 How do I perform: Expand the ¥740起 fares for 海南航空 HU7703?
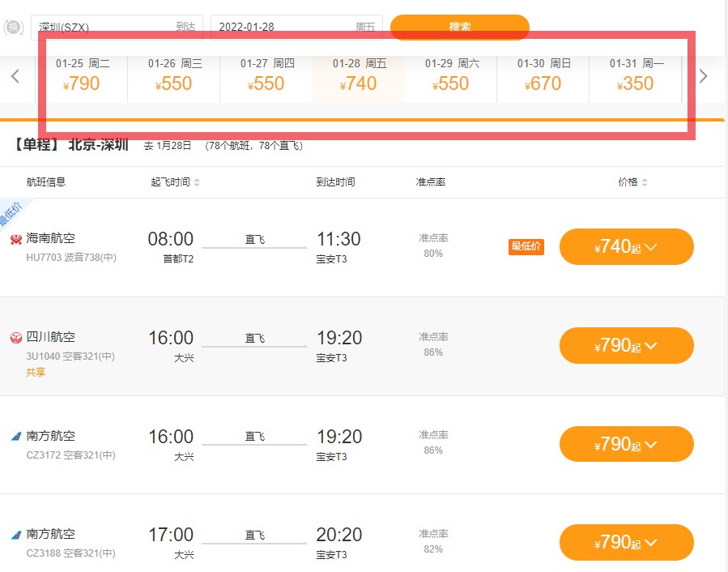(x=626, y=247)
